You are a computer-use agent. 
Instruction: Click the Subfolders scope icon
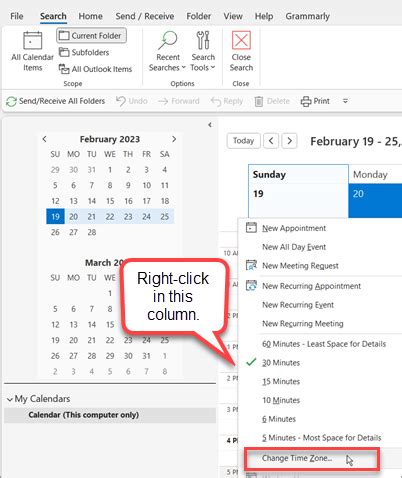[64, 52]
